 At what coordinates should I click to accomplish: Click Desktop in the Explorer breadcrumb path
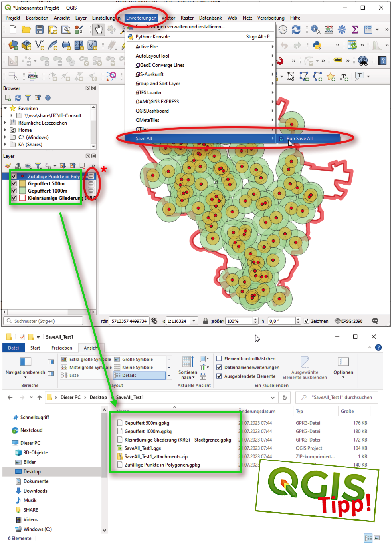point(98,398)
